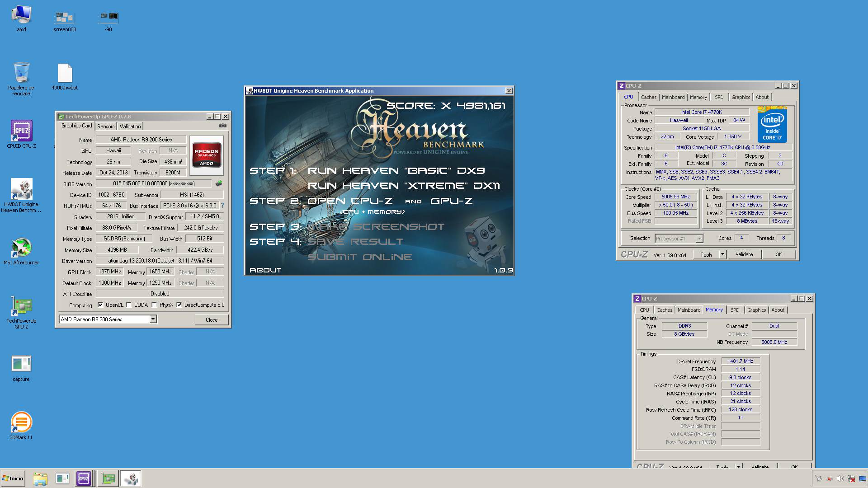Toggle the OpenCL checkbox
Image resolution: width=868 pixels, height=488 pixels.
[x=100, y=305]
